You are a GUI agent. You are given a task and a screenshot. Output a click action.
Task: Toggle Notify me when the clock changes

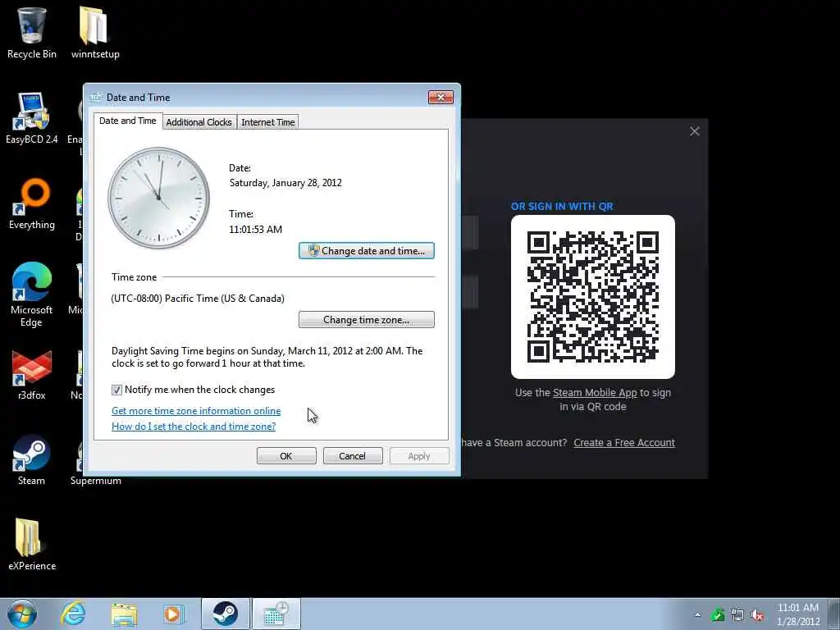[116, 390]
